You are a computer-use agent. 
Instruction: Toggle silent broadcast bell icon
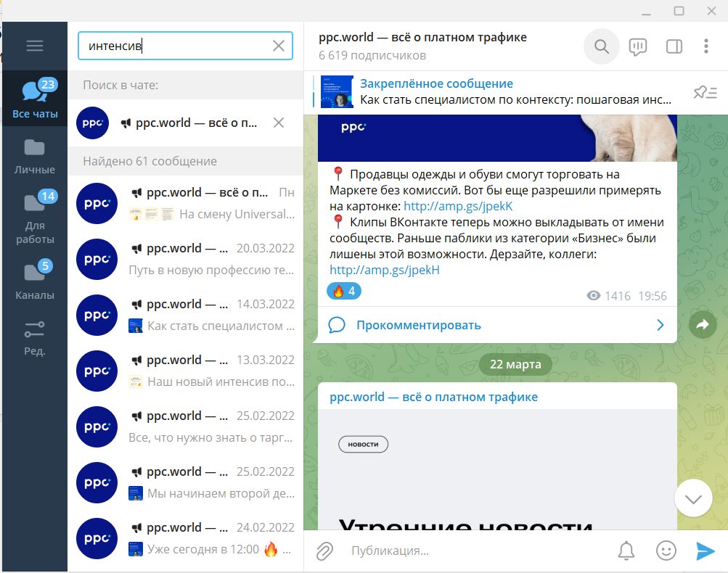point(626,551)
